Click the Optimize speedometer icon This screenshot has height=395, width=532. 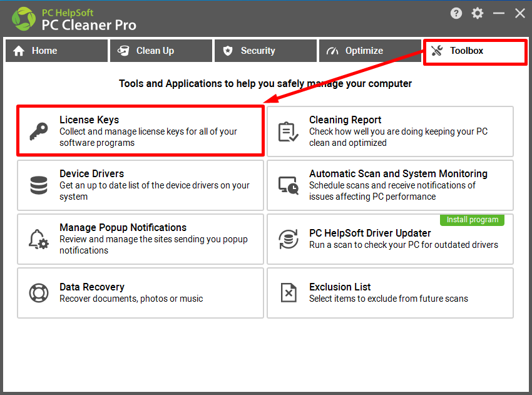(x=332, y=51)
